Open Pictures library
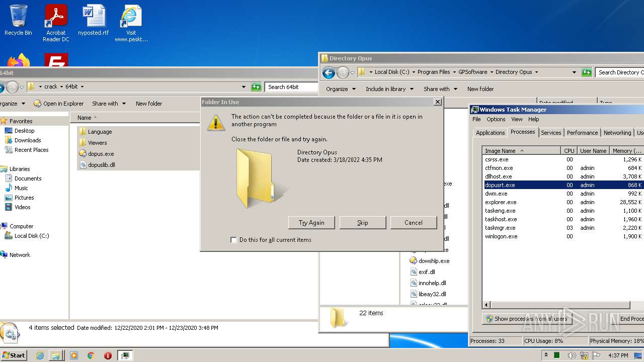 (24, 198)
